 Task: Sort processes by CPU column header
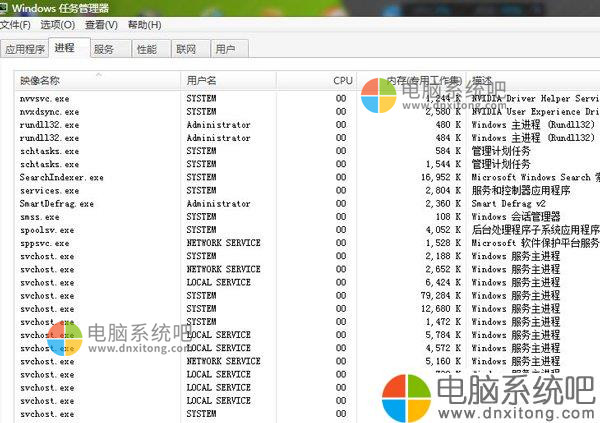point(317,81)
